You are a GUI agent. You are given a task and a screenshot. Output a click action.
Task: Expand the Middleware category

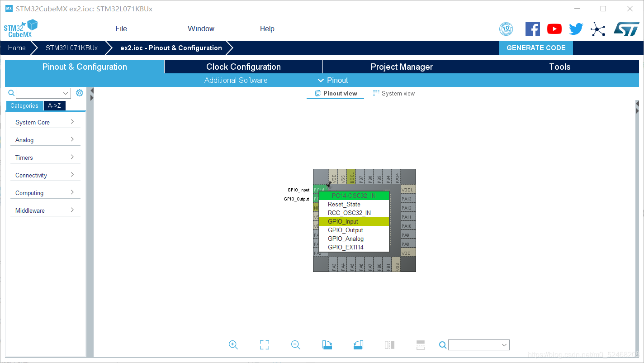[x=45, y=210]
